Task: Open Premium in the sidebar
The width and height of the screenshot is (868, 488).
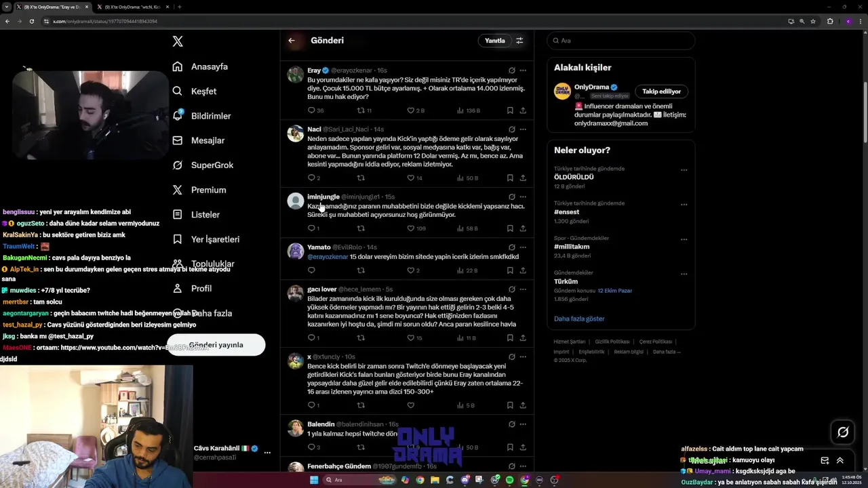Action: tap(199, 190)
